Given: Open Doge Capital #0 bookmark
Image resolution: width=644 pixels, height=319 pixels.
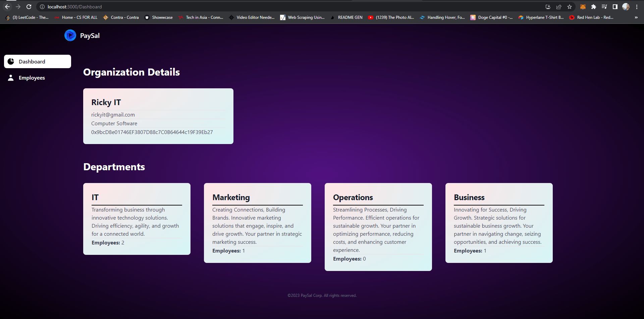Looking at the screenshot, I should click(x=492, y=17).
